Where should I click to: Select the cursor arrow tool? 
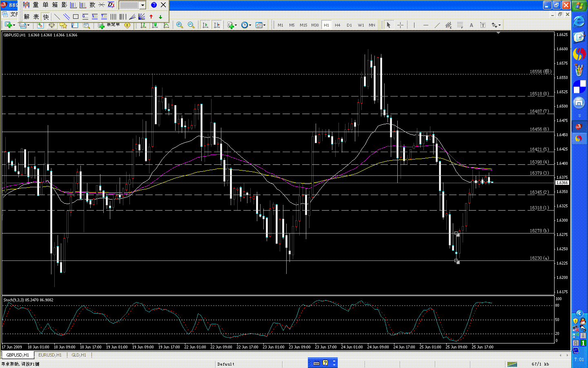[389, 25]
